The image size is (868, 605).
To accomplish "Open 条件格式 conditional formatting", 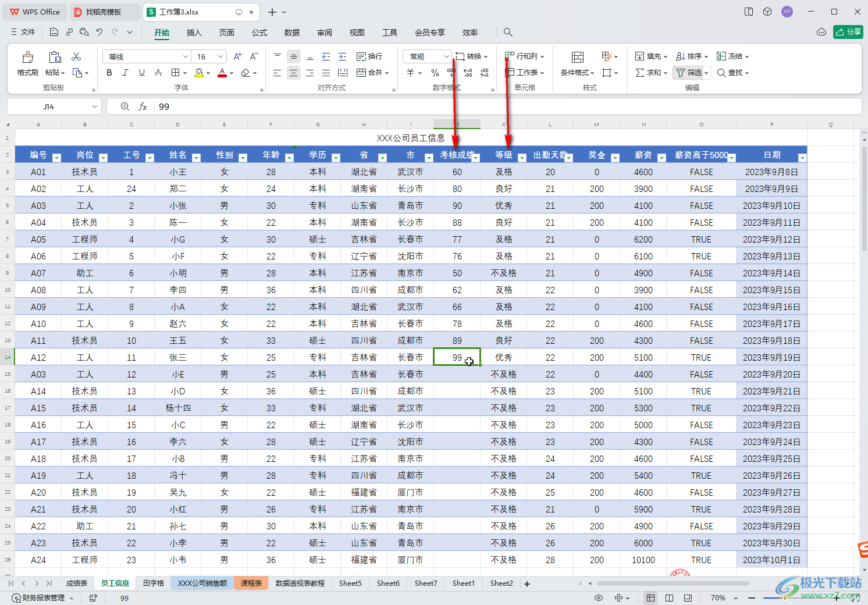I will 577,63.
